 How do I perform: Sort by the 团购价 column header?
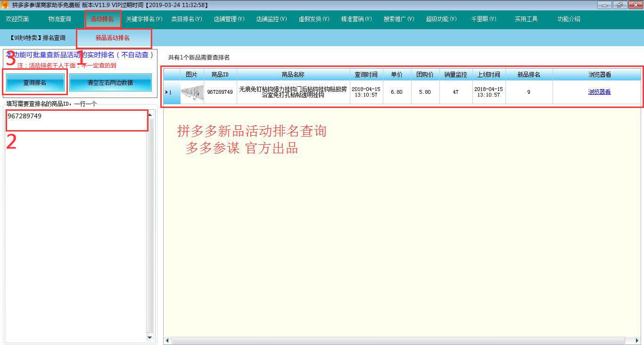[425, 74]
